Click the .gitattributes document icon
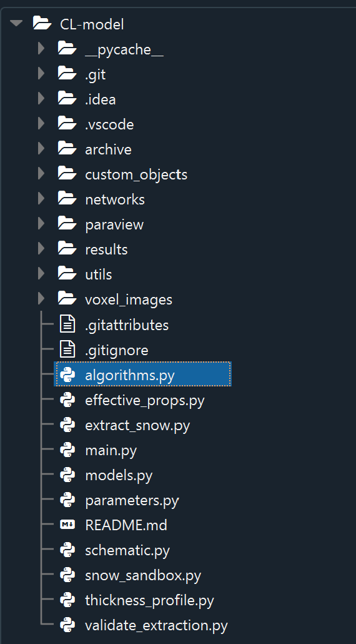The width and height of the screenshot is (356, 644). pyautogui.click(x=67, y=324)
